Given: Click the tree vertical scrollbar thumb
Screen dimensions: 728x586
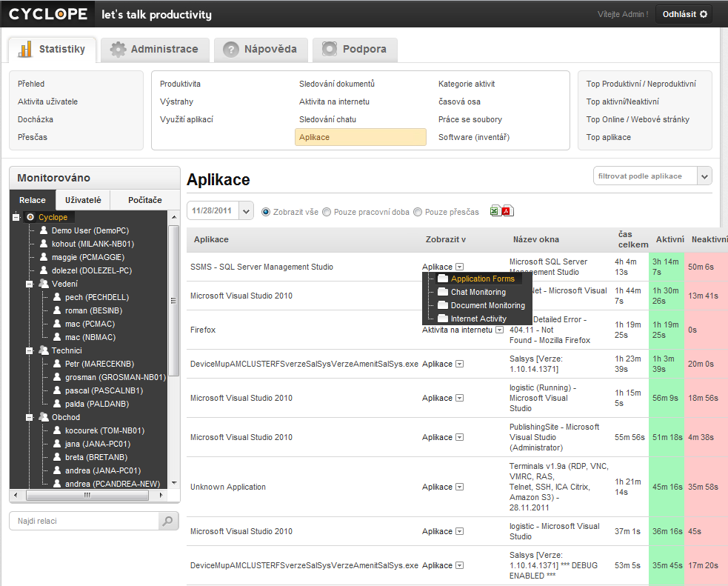Looking at the screenshot, I should coord(173,301).
